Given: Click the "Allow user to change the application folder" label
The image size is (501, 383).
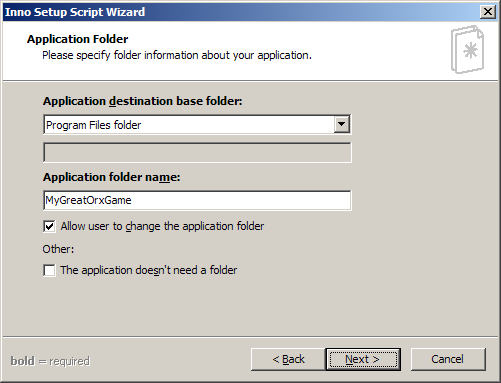Looking at the screenshot, I should click(162, 226).
